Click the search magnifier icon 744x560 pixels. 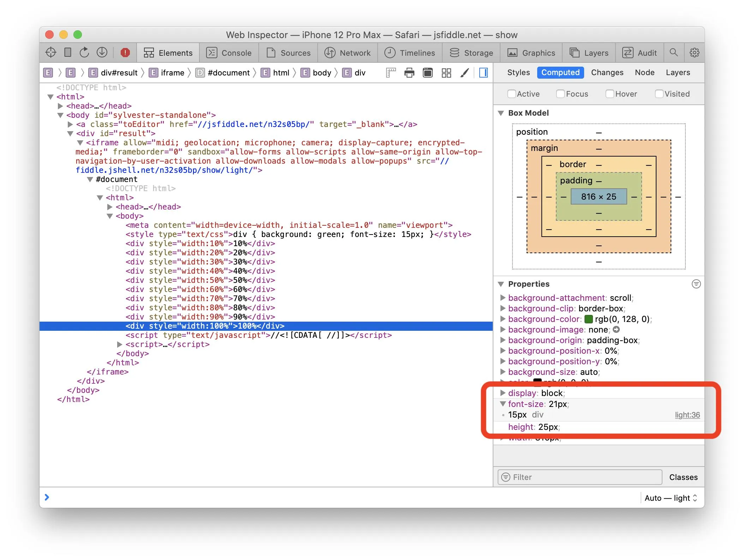[x=674, y=53]
